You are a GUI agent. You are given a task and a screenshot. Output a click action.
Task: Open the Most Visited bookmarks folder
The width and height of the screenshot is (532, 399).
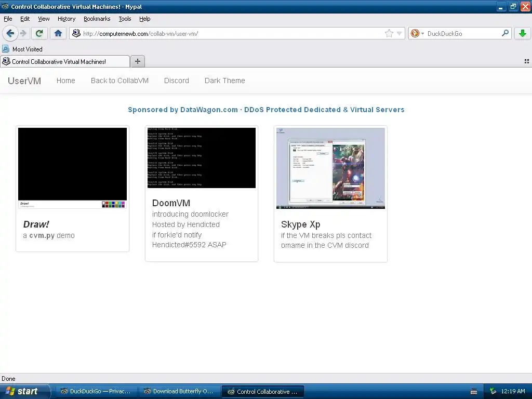[x=22, y=49]
